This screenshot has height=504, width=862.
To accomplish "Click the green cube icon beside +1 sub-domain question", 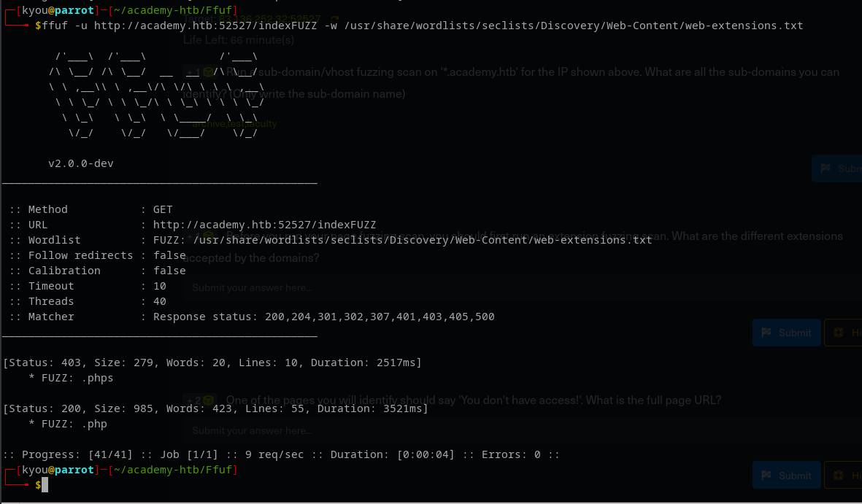I will [x=209, y=72].
